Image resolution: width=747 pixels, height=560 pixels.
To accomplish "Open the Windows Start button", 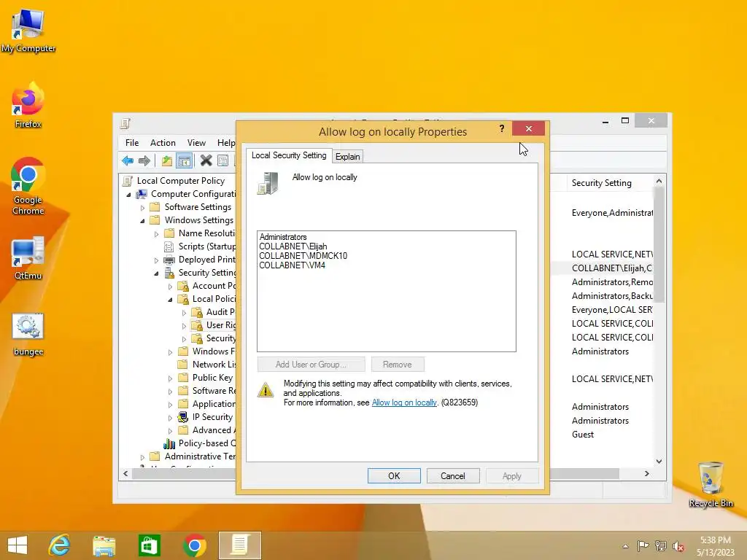I will coord(18,545).
